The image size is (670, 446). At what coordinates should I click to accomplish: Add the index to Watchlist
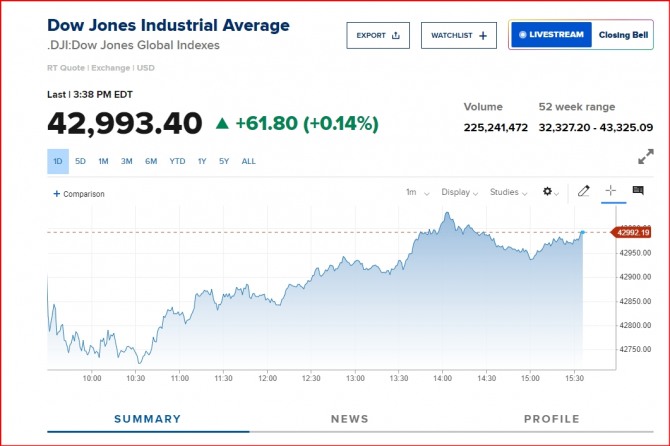(x=458, y=35)
